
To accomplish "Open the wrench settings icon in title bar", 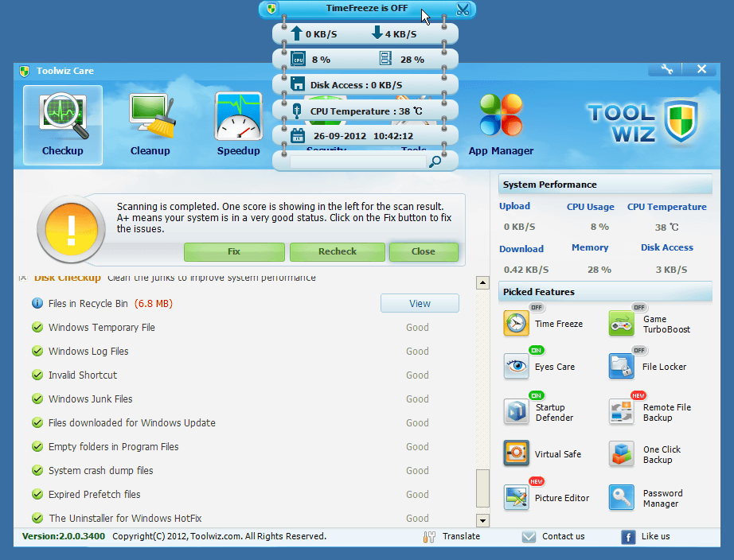I will click(667, 69).
